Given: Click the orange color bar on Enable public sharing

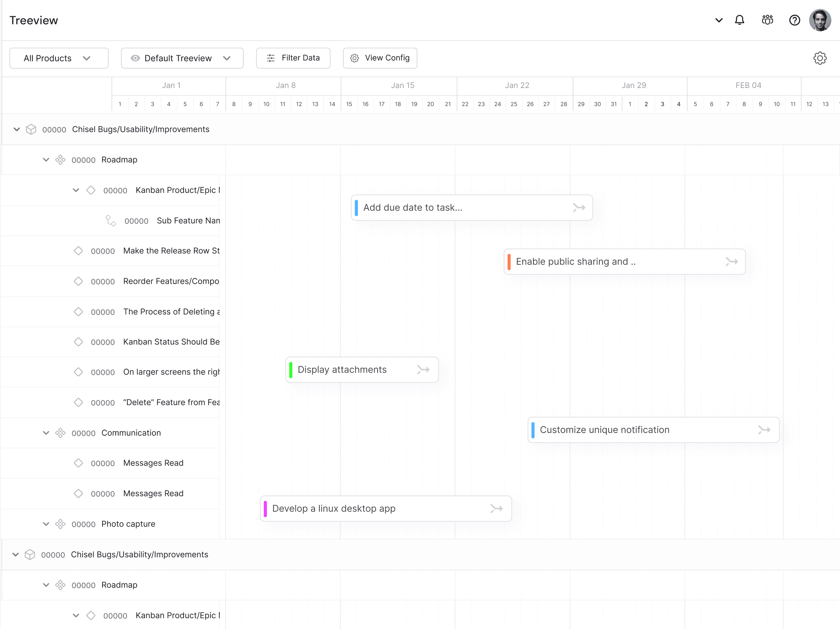Looking at the screenshot, I should (x=509, y=262).
